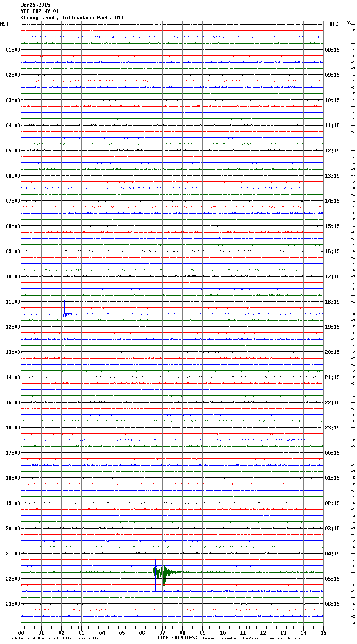This screenshot has height=644, width=357.
Task: Click the 12:15 UTC time label
Action: pyautogui.click(x=332, y=151)
